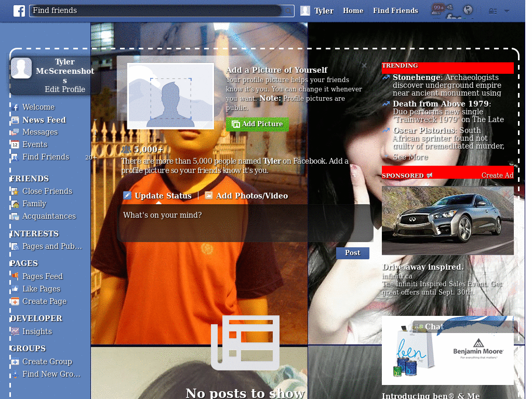The width and height of the screenshot is (532, 399).
Task: Click the Pages Feed flag icon
Action: pyautogui.click(x=15, y=276)
